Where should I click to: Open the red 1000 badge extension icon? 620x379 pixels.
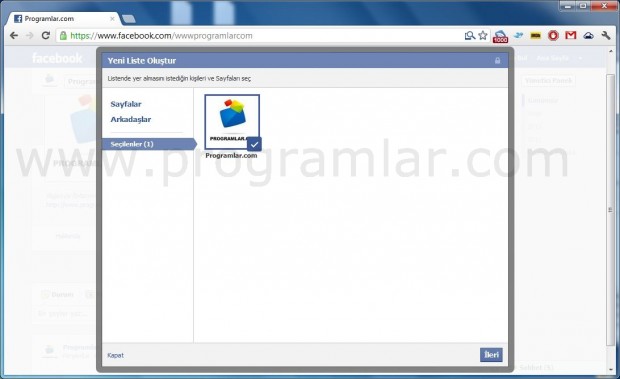(500, 36)
